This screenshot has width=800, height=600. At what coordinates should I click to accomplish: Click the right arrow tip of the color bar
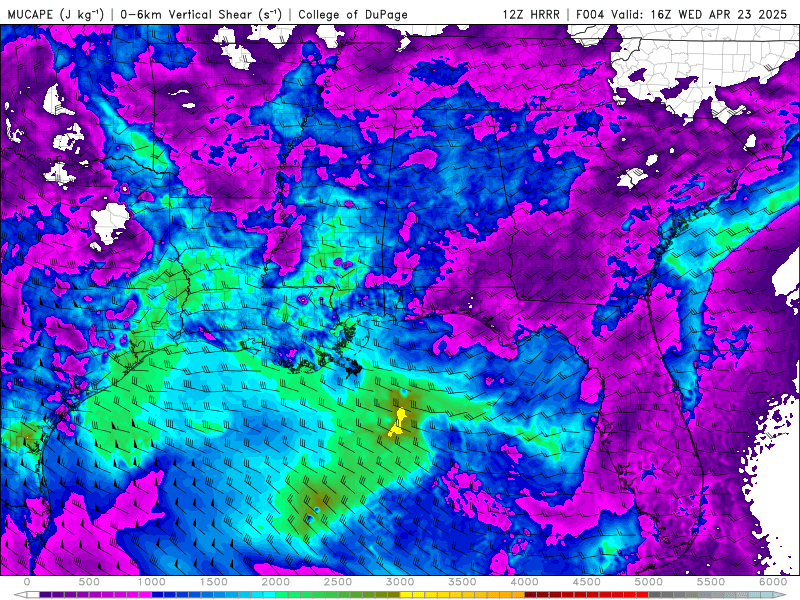coord(781,595)
